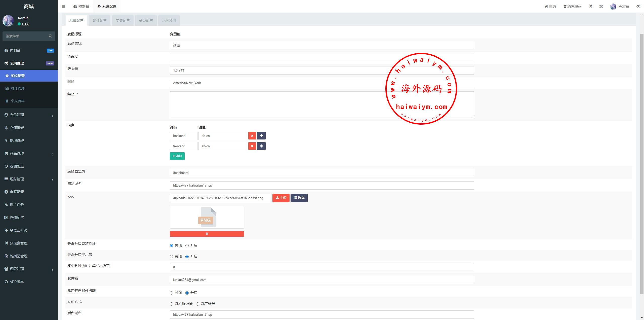
Task: Click the page vertical scrollbar
Action: click(x=642, y=164)
